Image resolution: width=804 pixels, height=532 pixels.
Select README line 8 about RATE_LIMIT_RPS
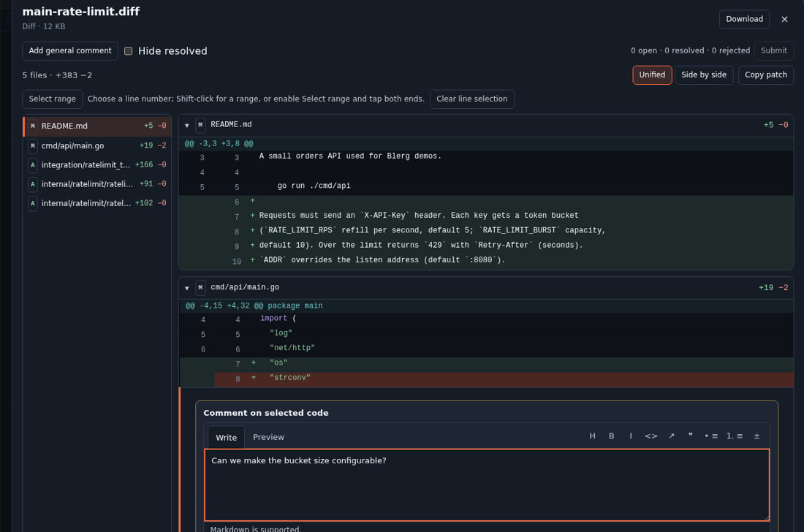click(486, 231)
